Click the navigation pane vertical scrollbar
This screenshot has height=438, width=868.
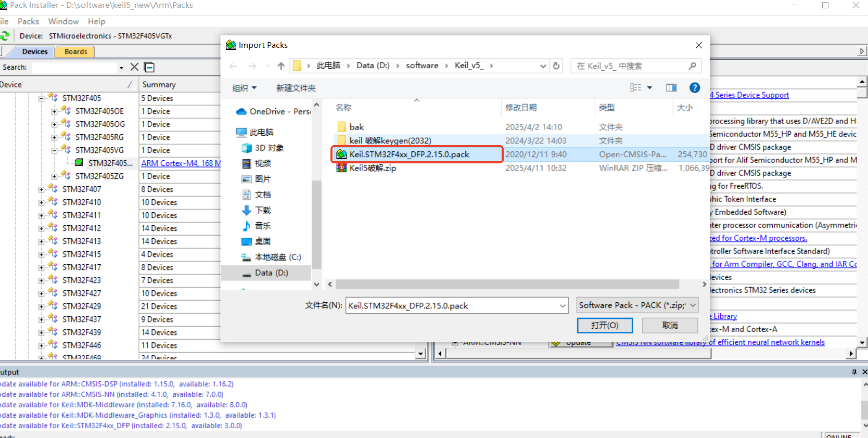pos(316,224)
